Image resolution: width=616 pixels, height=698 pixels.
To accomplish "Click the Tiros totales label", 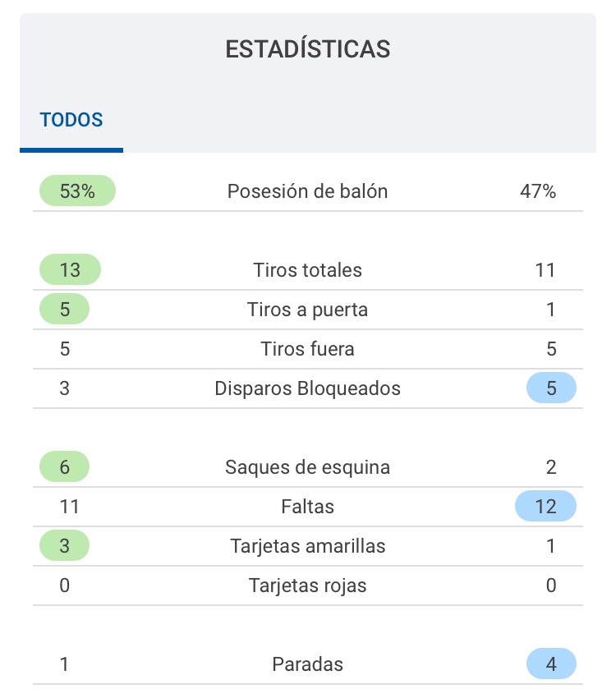I will tap(307, 270).
